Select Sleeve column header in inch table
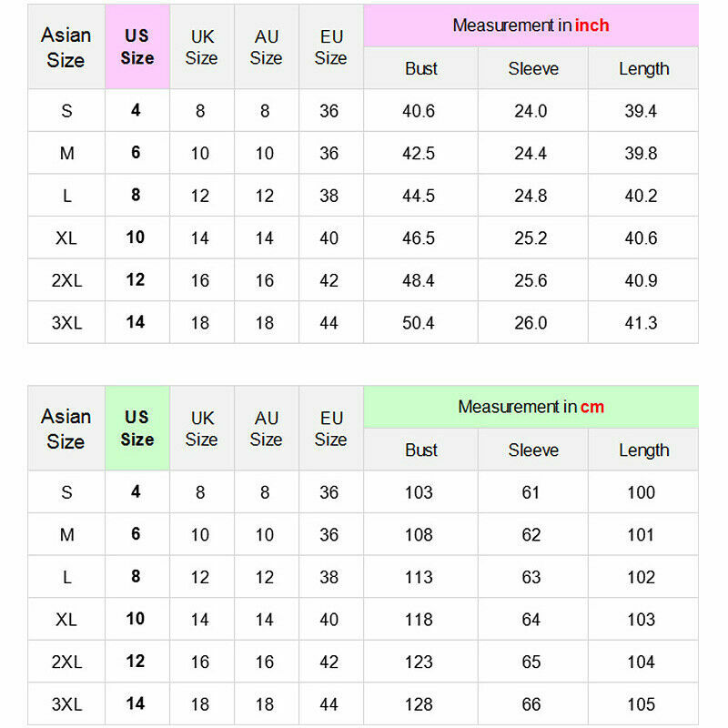The width and height of the screenshot is (728, 728). coord(532,69)
